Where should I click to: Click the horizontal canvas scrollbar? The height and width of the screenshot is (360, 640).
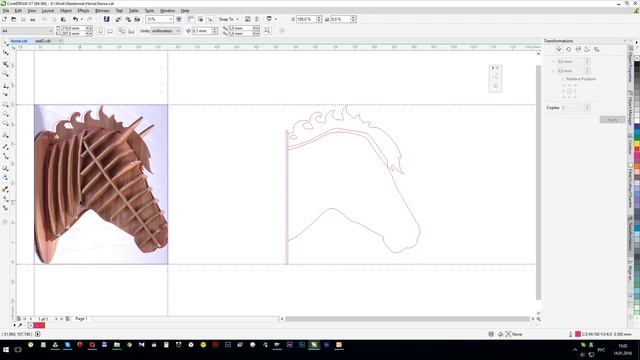pos(407,319)
